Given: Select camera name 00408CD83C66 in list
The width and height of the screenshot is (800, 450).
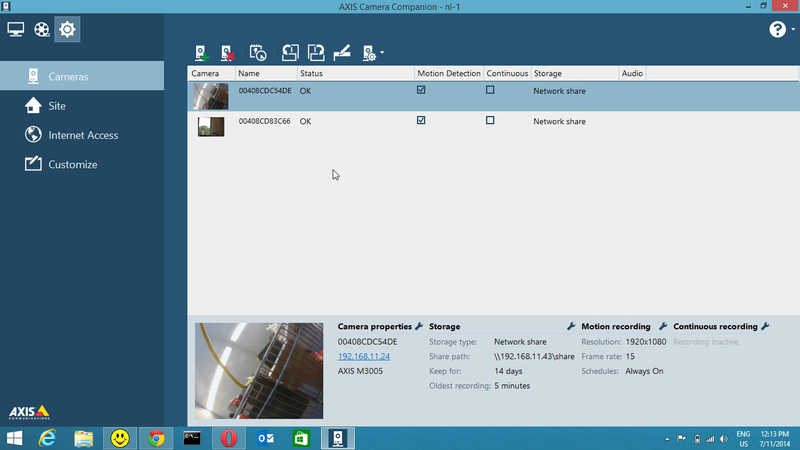Looking at the screenshot, I should [x=264, y=121].
